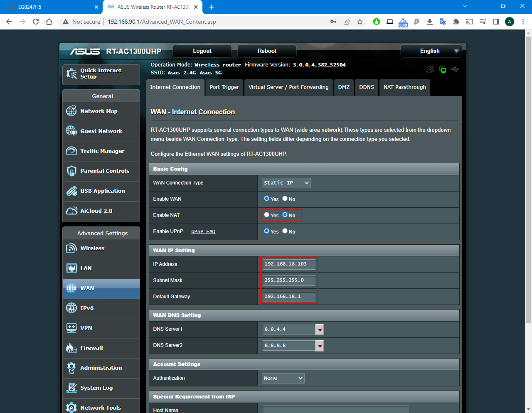Open Traffic Manager gauge icon
Screen dimensions: 532x413
[71, 151]
